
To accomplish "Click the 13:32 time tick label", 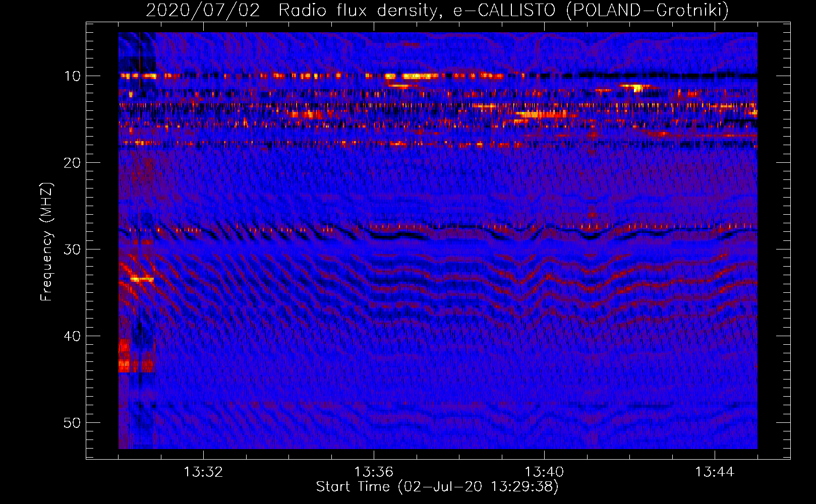I will [203, 472].
